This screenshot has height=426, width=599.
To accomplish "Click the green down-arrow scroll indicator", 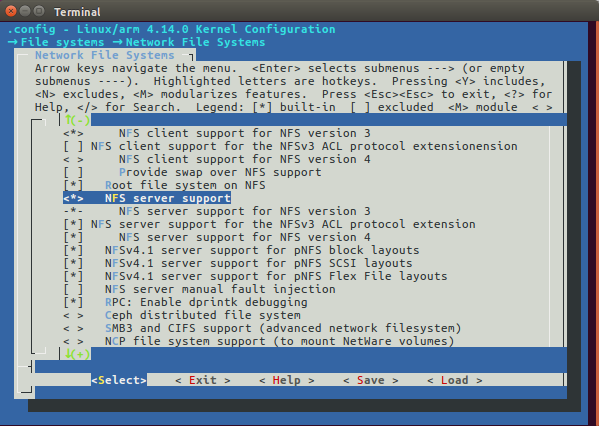I will point(77,354).
